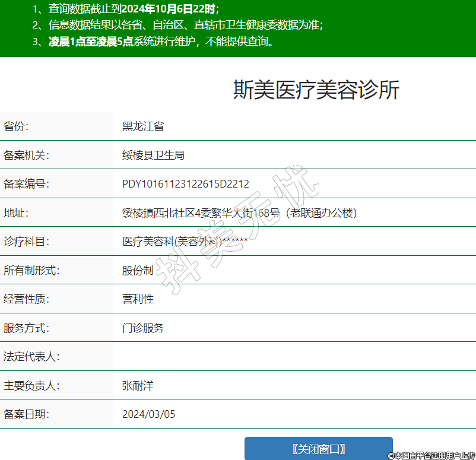
Task: Click the 备案日期 row label
Action: [x=26, y=414]
